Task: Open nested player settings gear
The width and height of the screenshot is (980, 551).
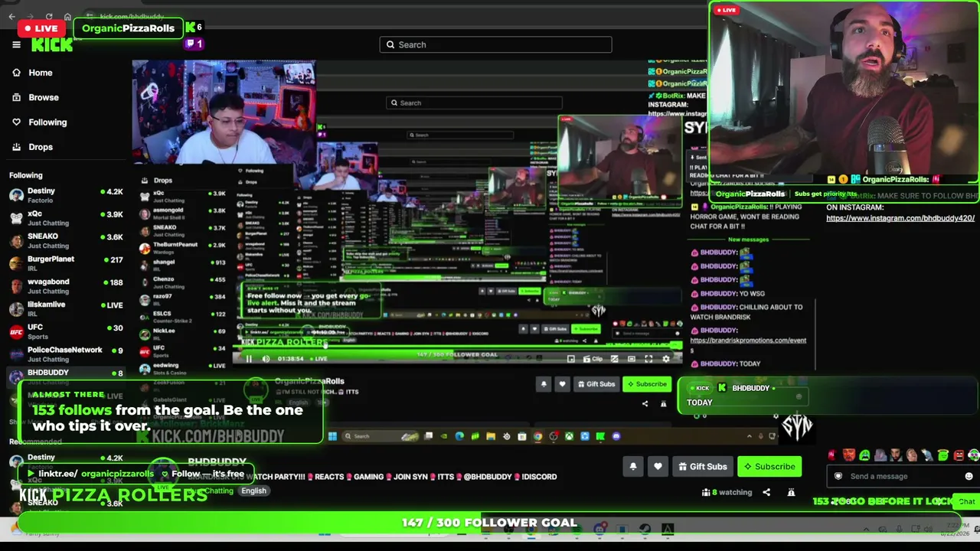Action: click(665, 359)
